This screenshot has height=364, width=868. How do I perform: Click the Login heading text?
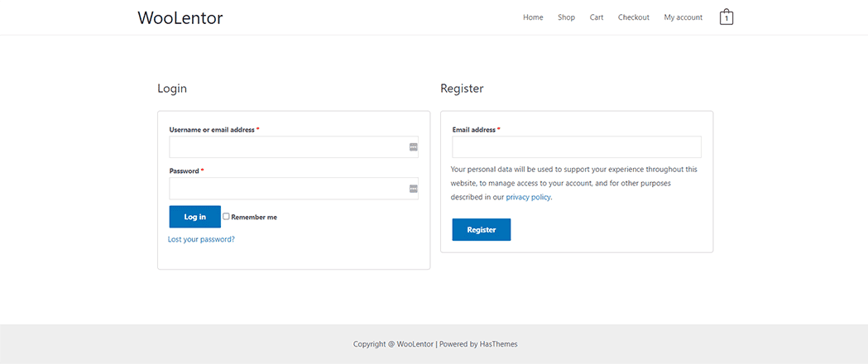click(x=172, y=89)
